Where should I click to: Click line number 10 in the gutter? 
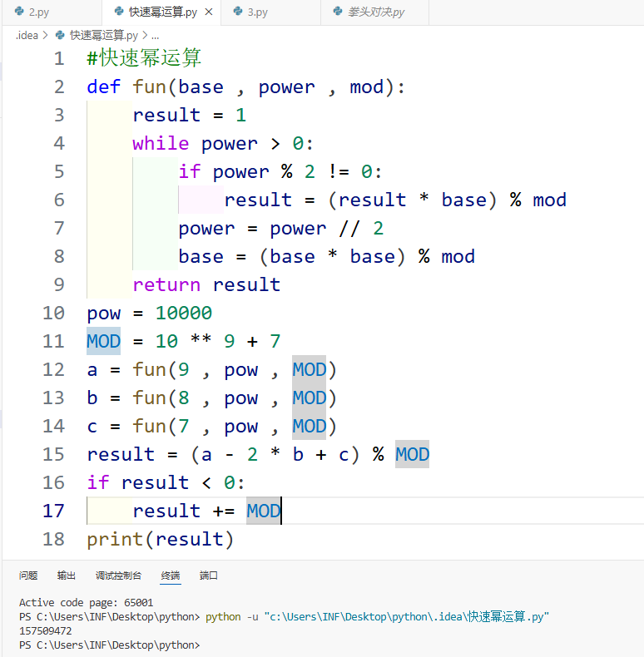tap(53, 313)
